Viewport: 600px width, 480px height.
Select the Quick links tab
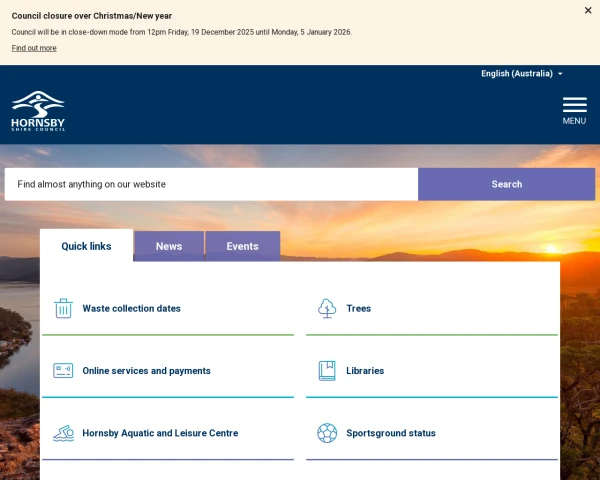86,246
